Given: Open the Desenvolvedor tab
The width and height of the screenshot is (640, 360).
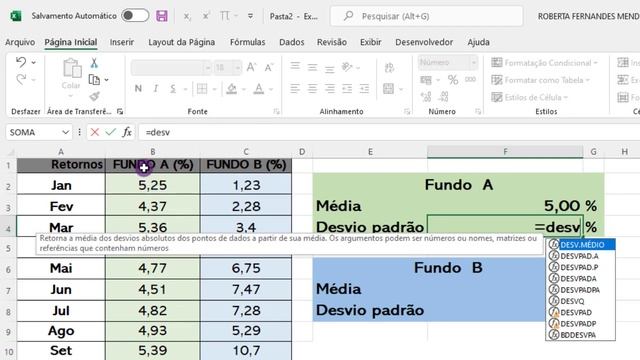Looking at the screenshot, I should tap(424, 42).
